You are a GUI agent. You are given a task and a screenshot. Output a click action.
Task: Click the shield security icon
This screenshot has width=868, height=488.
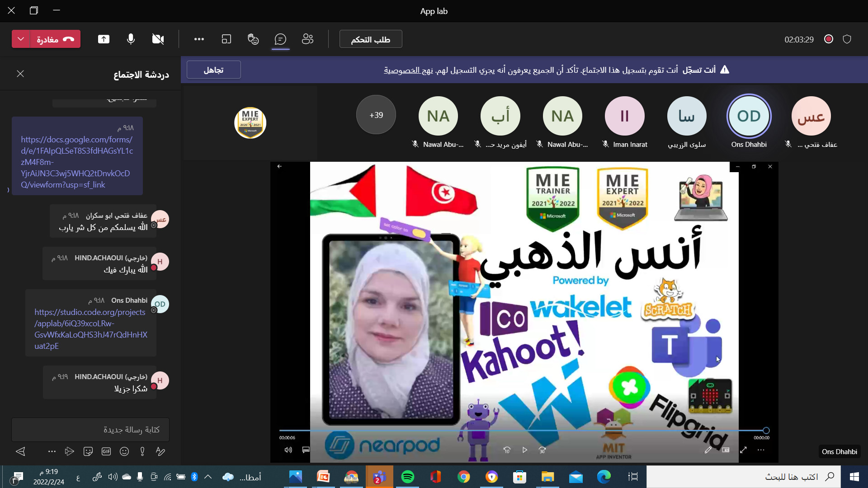847,39
